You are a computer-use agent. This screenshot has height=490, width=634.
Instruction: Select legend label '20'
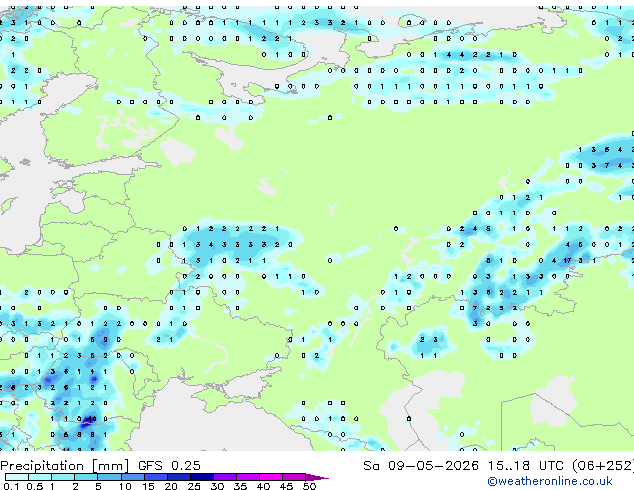tap(171, 486)
